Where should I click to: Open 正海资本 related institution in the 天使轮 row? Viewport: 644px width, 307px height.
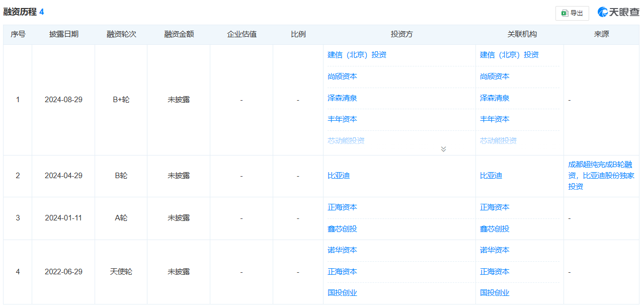pyautogui.click(x=495, y=272)
